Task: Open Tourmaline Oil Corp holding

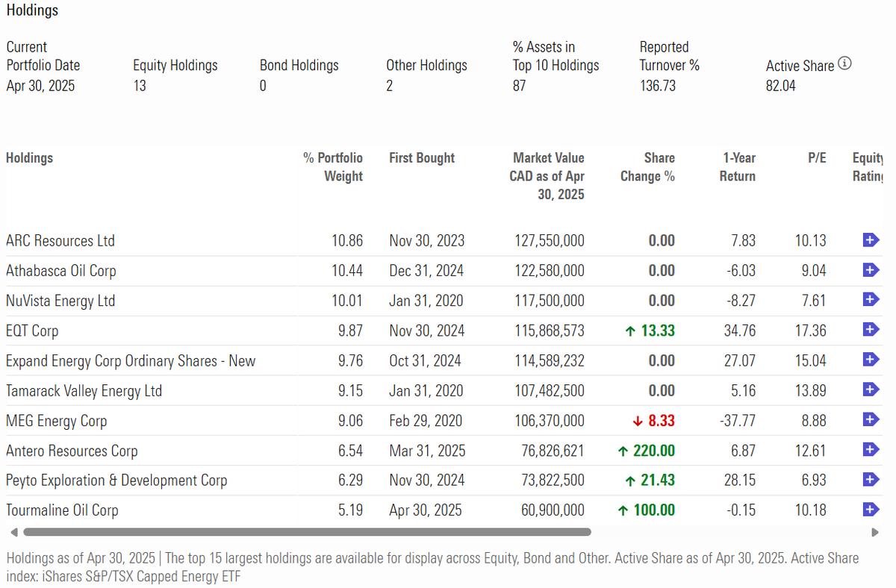Action: click(62, 510)
